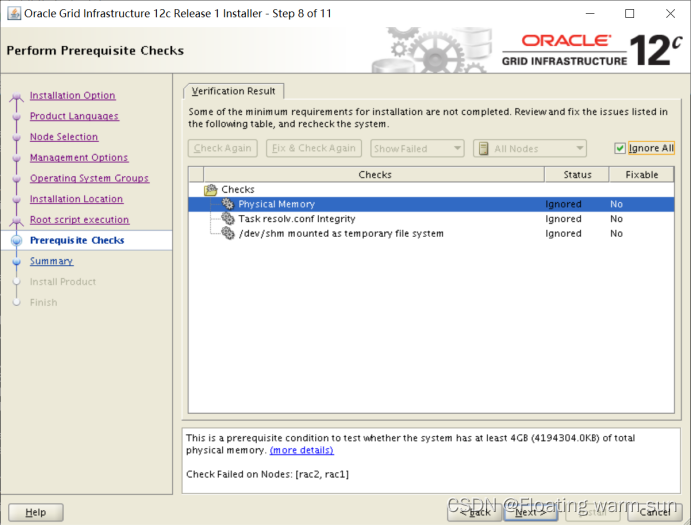Click Ignored status of Task resolv.conf row
The width and height of the screenshot is (692, 525).
(563, 219)
